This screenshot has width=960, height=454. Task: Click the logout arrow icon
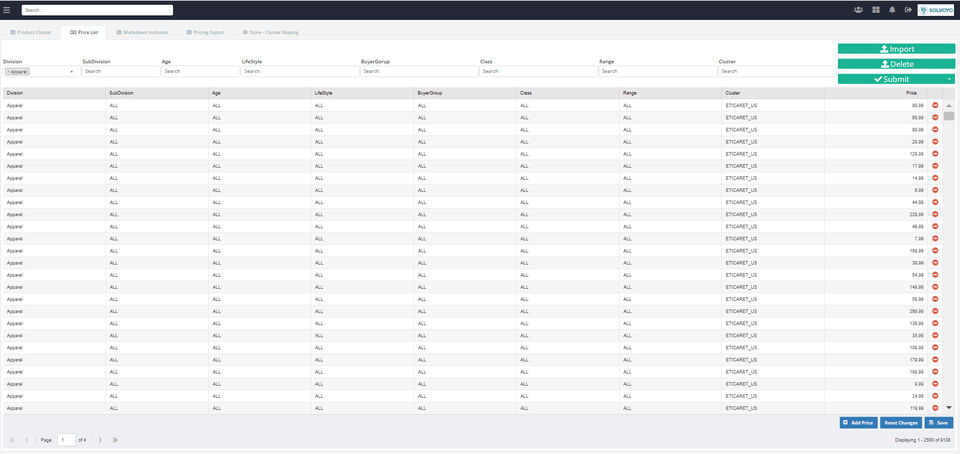[x=909, y=10]
